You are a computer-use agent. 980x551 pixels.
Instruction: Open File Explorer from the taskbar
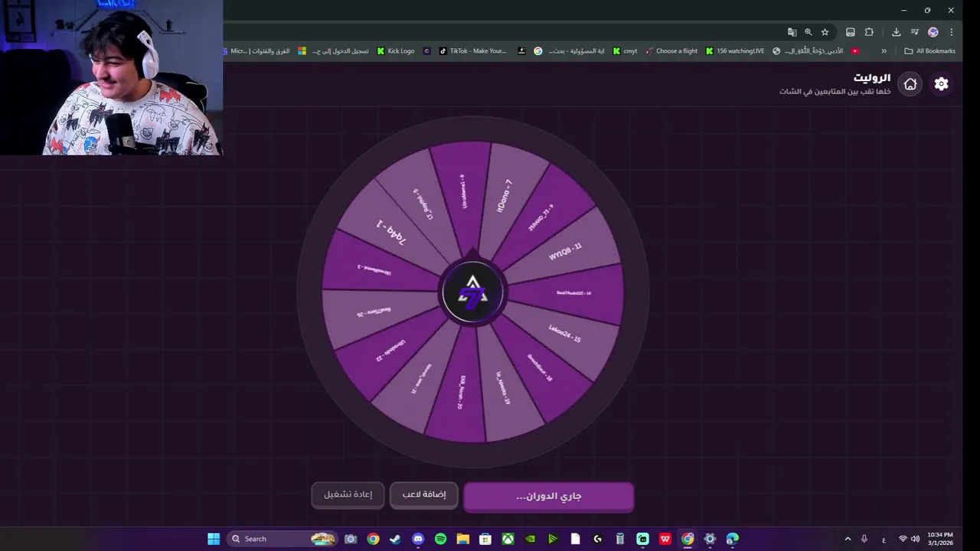click(x=462, y=539)
